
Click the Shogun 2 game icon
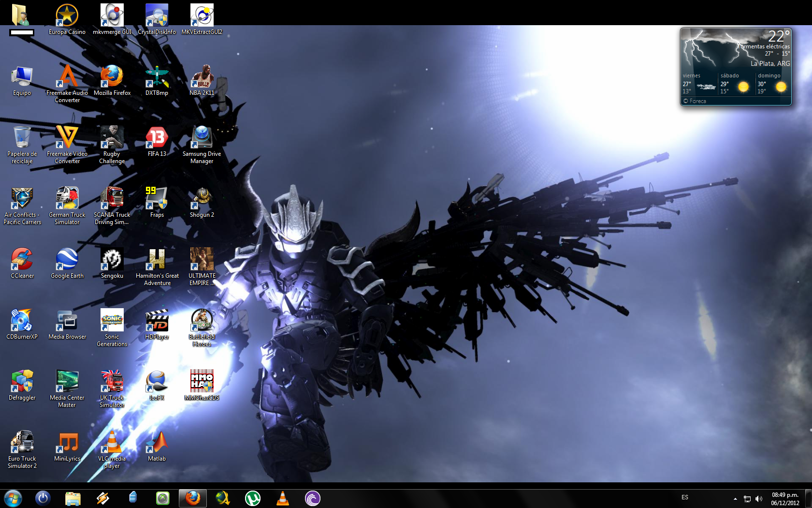pos(202,202)
